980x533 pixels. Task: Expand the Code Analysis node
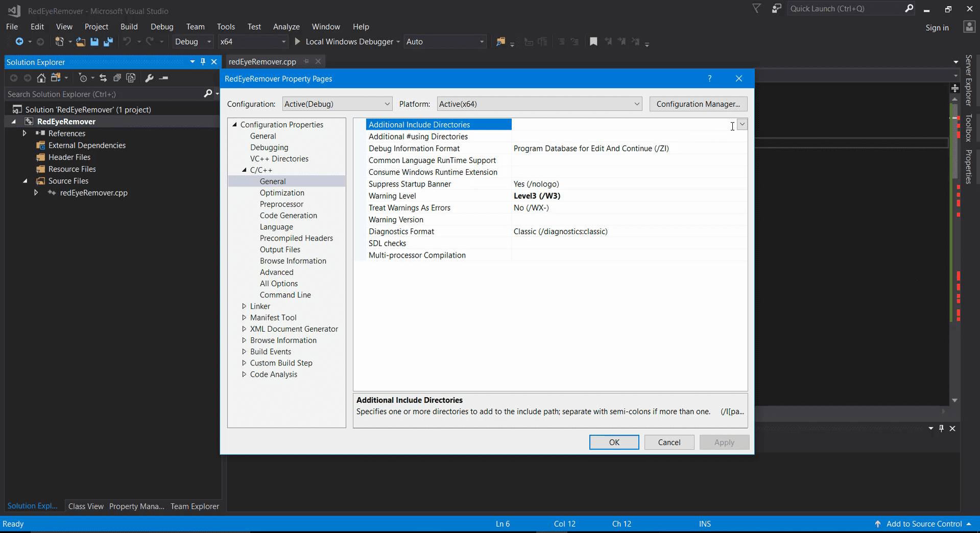pos(244,374)
